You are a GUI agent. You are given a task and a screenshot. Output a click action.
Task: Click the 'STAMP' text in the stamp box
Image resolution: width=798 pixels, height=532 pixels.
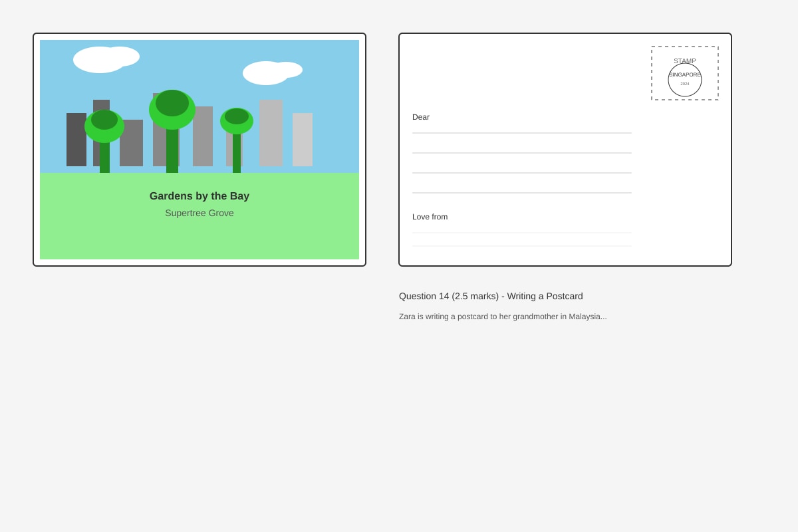click(x=685, y=61)
